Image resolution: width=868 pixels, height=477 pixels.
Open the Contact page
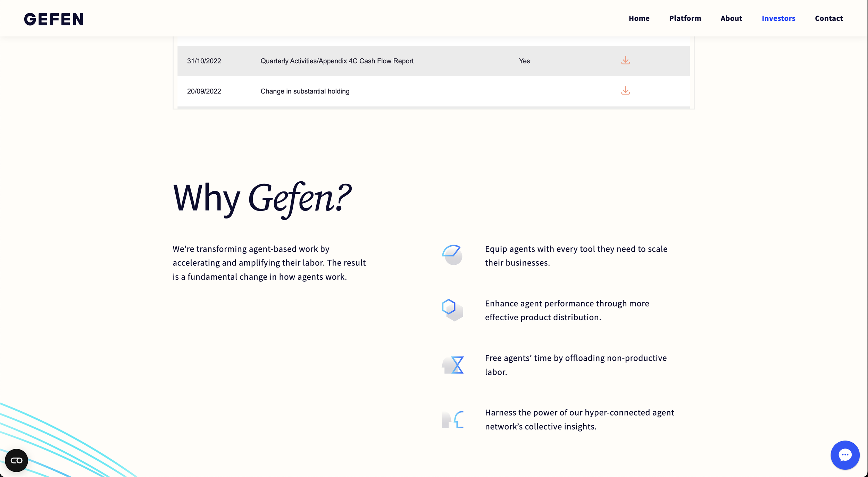point(828,18)
